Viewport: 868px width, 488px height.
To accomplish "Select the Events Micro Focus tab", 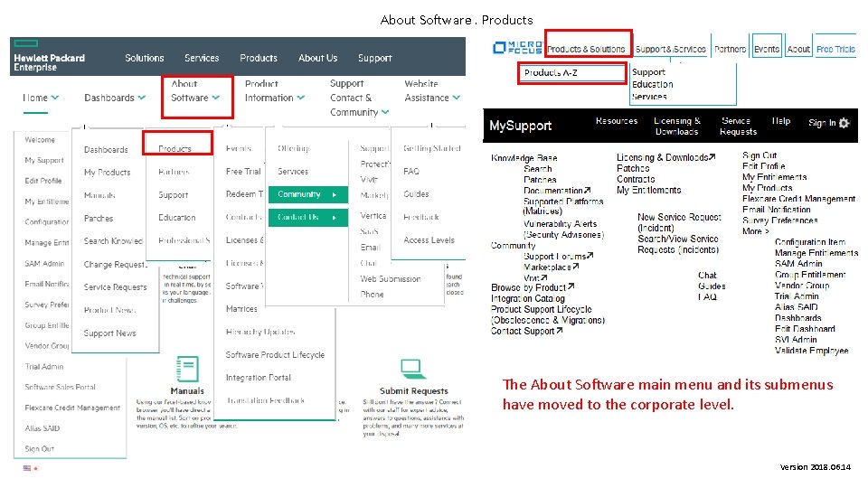I will click(x=767, y=49).
